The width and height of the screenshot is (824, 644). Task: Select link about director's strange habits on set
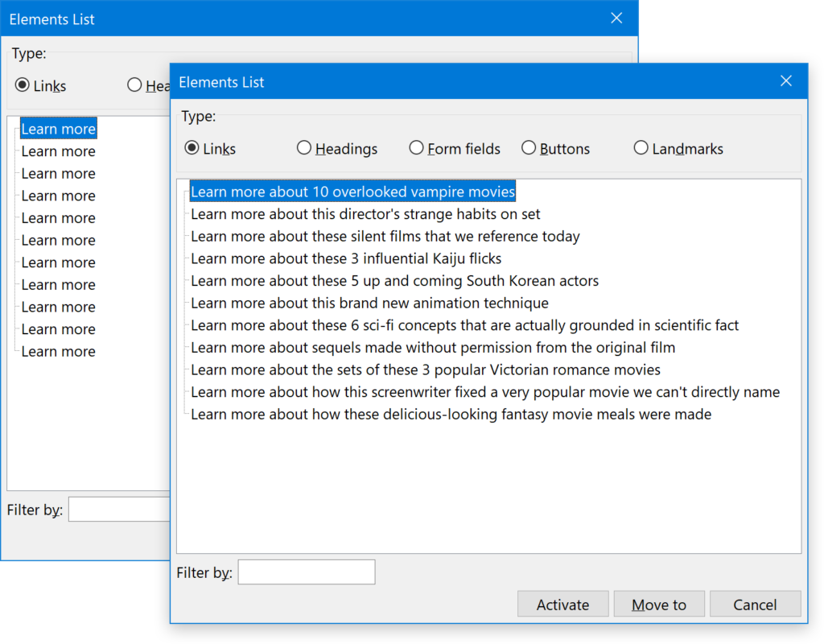click(x=365, y=214)
